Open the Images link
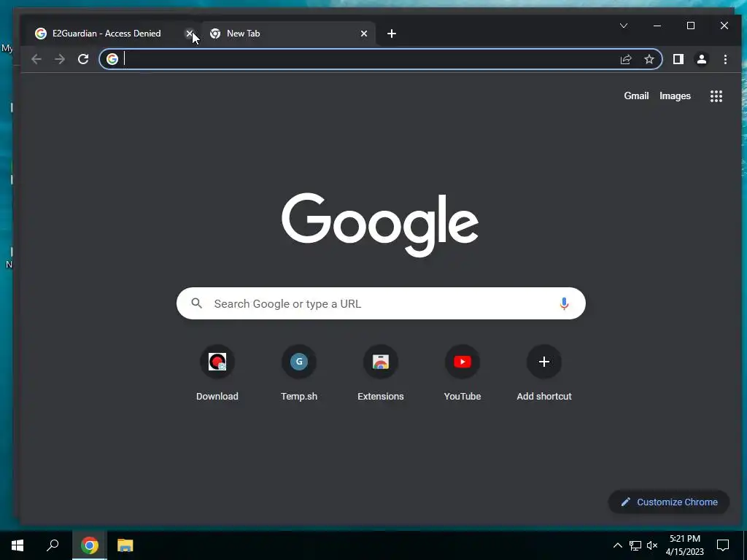 (675, 96)
